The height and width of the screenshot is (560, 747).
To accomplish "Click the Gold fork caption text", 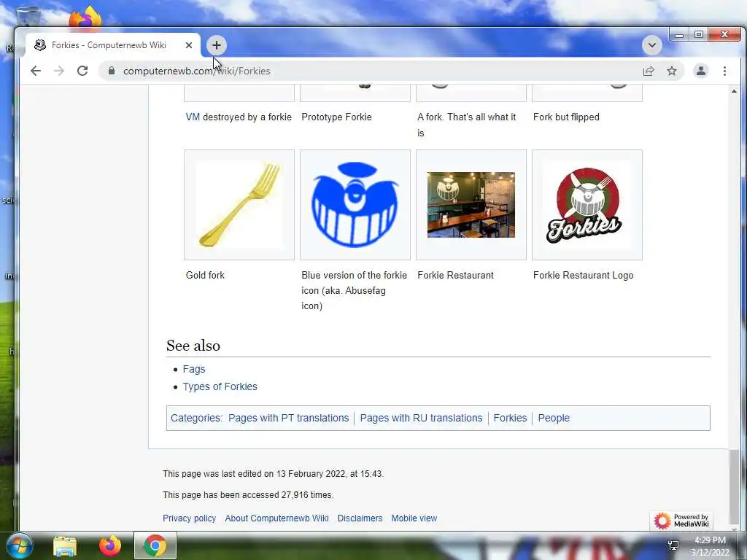I will 205,275.
